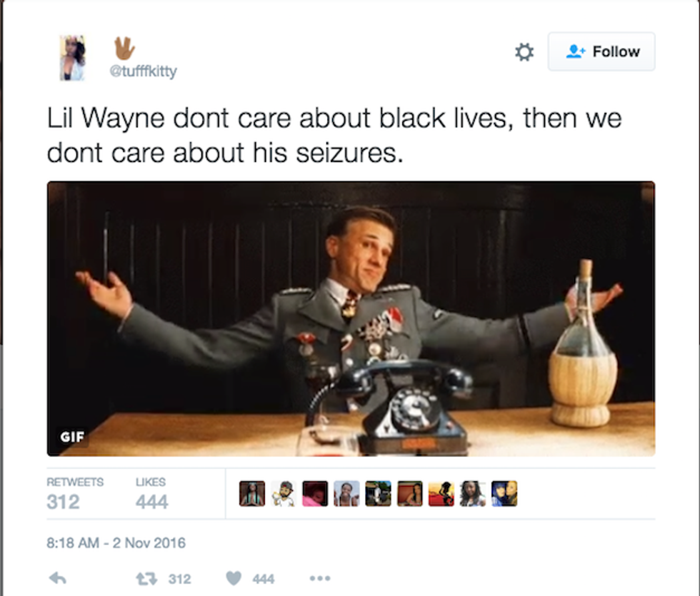The image size is (700, 596).
Task: Like the tweet with heart icon
Action: click(x=234, y=578)
